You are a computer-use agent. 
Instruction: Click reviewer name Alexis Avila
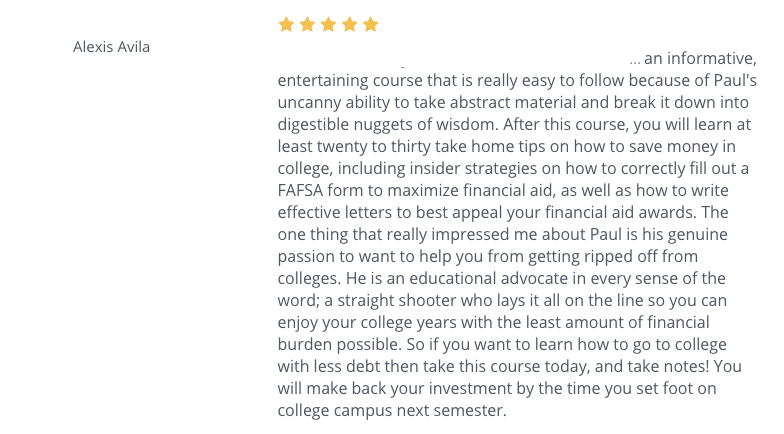point(112,47)
